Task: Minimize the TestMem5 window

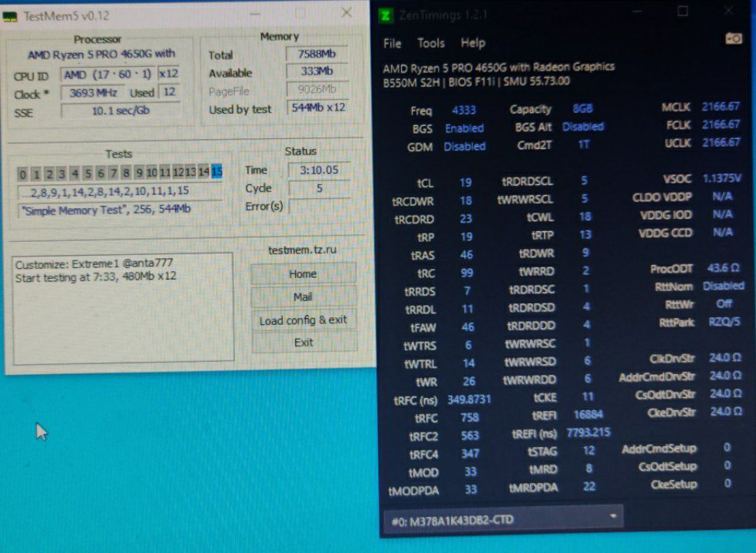Action: (254, 14)
